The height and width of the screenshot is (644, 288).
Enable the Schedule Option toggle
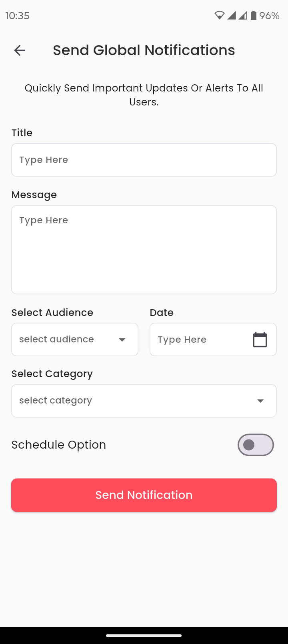coord(256,445)
